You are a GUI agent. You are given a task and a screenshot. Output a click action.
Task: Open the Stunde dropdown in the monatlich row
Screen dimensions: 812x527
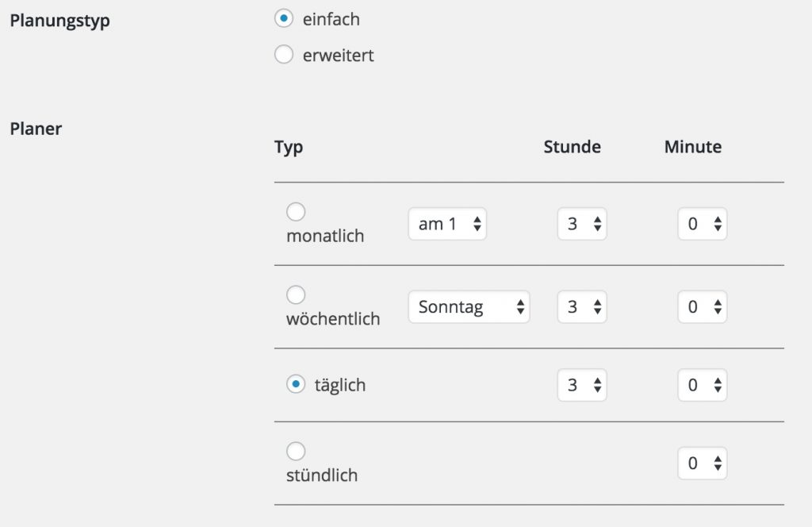(582, 224)
